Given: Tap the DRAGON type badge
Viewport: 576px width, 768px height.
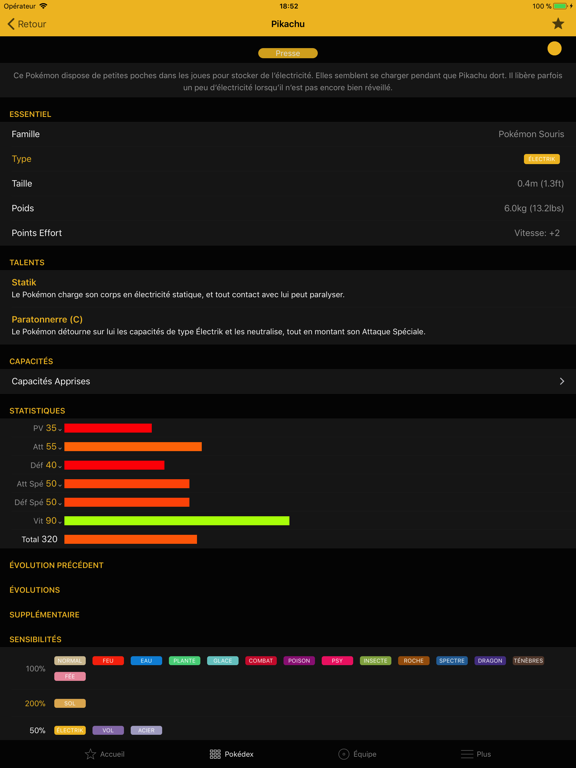Looking at the screenshot, I should [x=490, y=661].
